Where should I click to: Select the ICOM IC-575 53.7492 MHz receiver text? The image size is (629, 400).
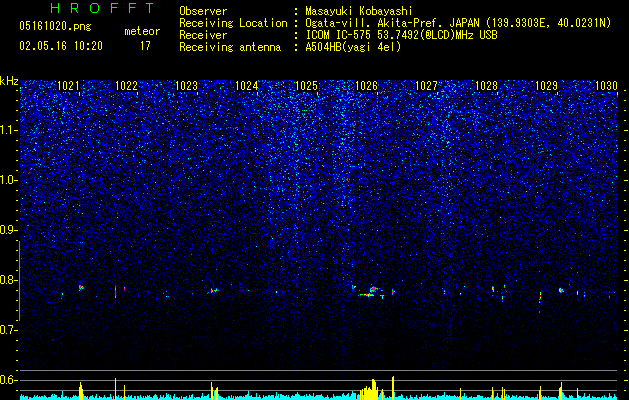401,35
